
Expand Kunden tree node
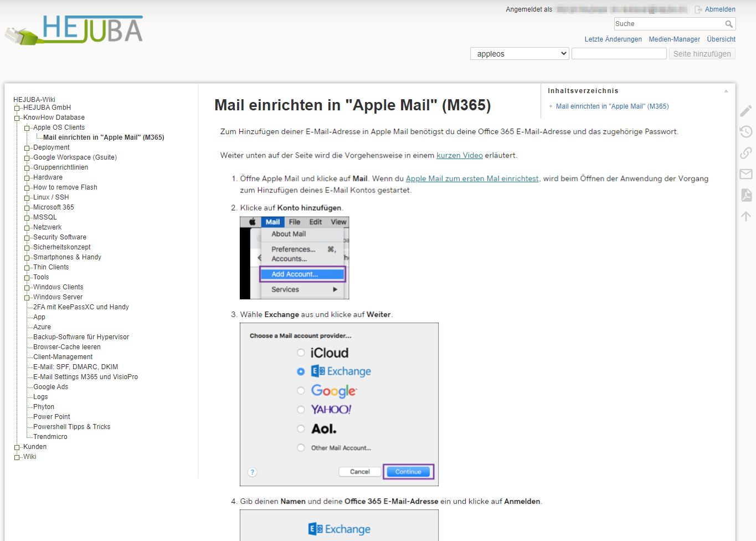pyautogui.click(x=17, y=447)
